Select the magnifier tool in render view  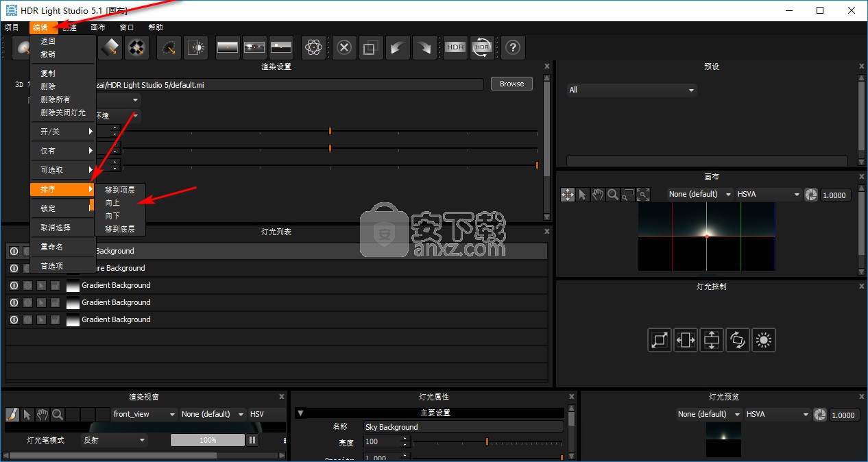click(58, 414)
